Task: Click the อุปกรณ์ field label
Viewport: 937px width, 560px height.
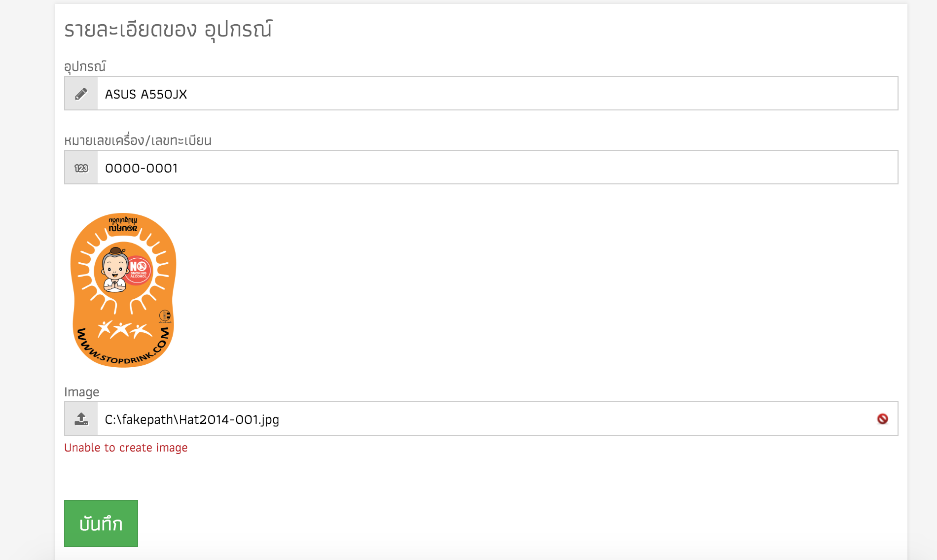Action: 85,67
